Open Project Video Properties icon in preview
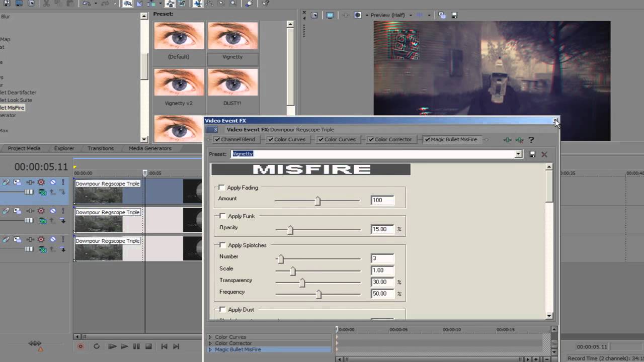 (x=314, y=15)
